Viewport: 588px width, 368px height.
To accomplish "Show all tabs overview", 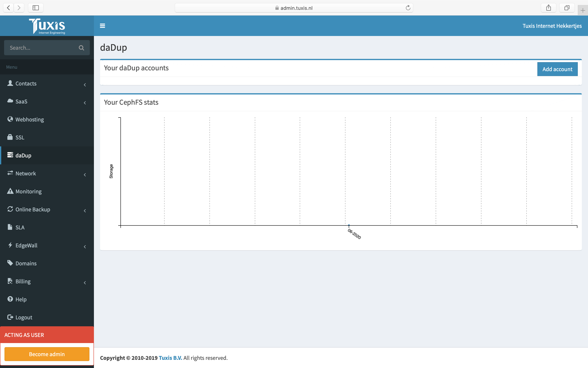I will (x=567, y=8).
